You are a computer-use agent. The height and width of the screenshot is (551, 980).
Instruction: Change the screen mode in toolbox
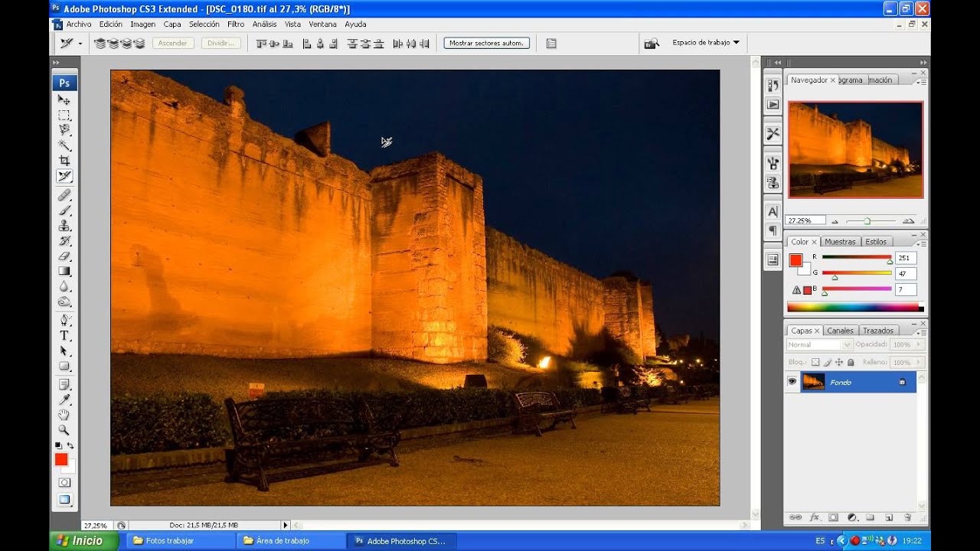tap(64, 500)
